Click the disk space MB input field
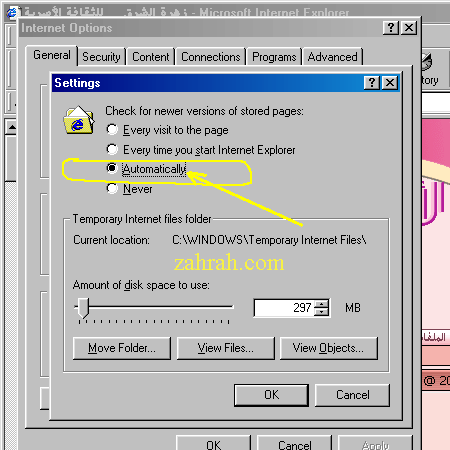The image size is (450, 450). [x=284, y=308]
